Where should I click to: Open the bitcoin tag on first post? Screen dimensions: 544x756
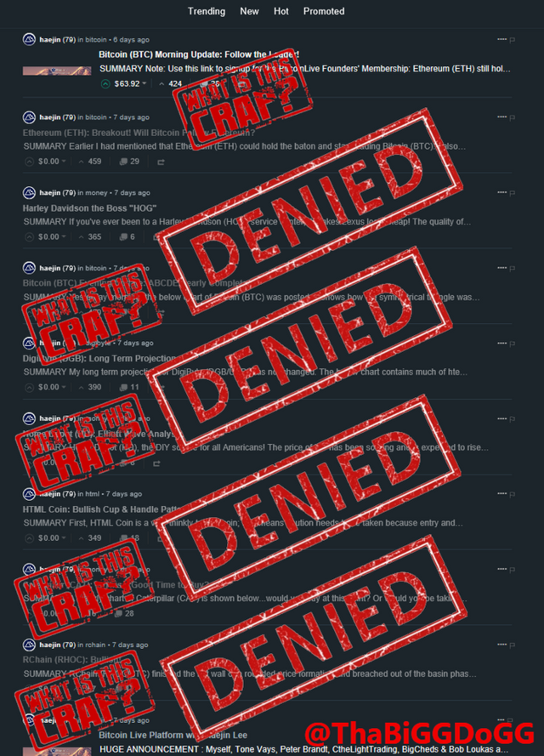click(96, 40)
